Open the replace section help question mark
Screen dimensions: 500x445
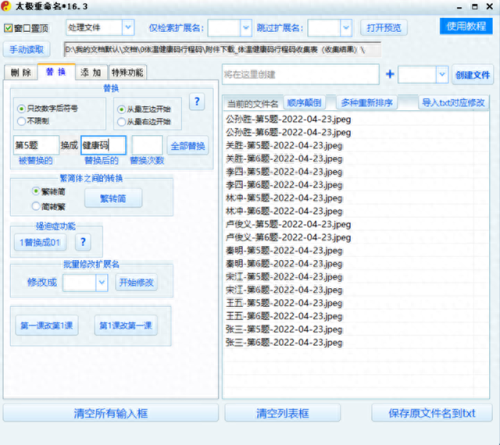[x=197, y=101]
